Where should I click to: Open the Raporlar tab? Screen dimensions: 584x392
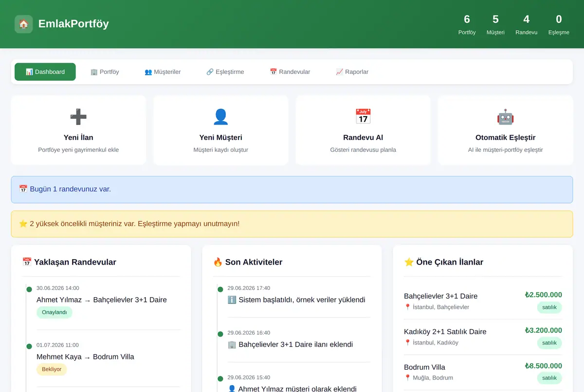click(352, 71)
